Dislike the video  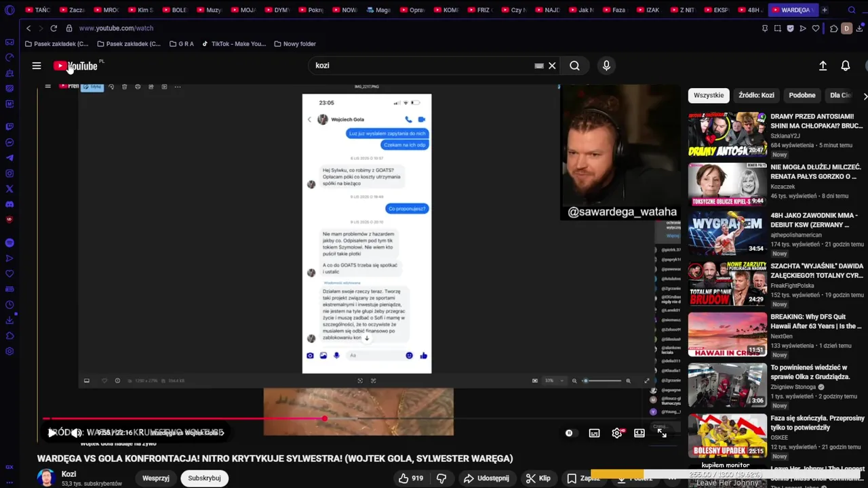click(x=441, y=478)
